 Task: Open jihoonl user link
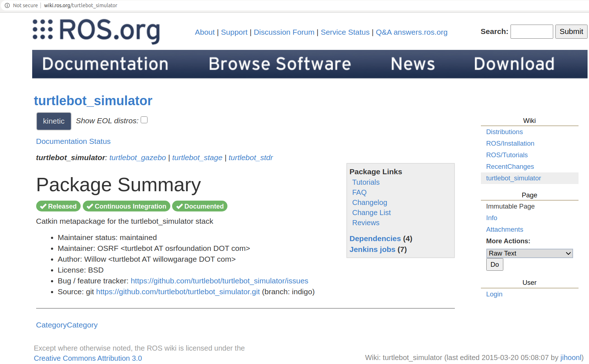coord(571,357)
